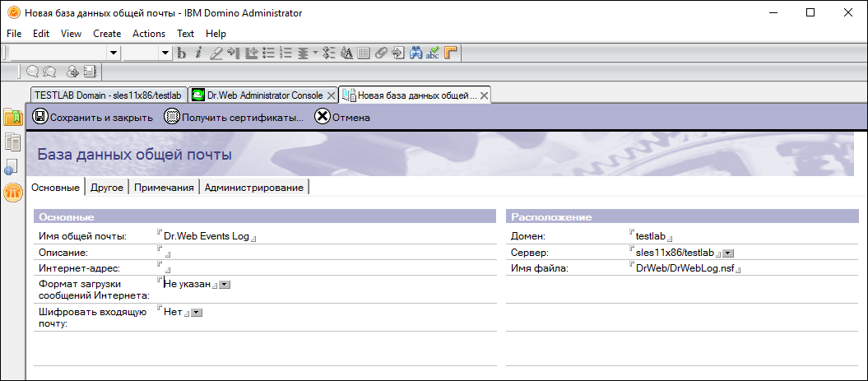Close the 'Новая база данных общей' tab
Screen dimensions: 868x381
point(483,95)
